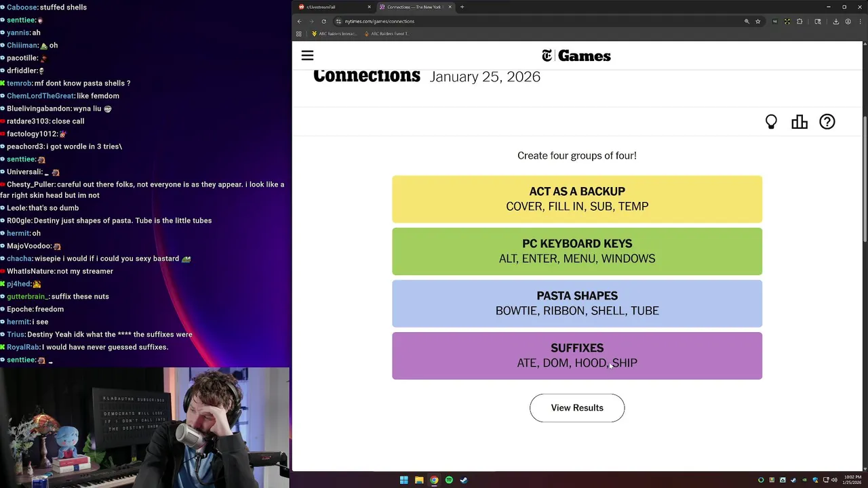Click the green PC KEYBOARD KEYS group

[577, 251]
